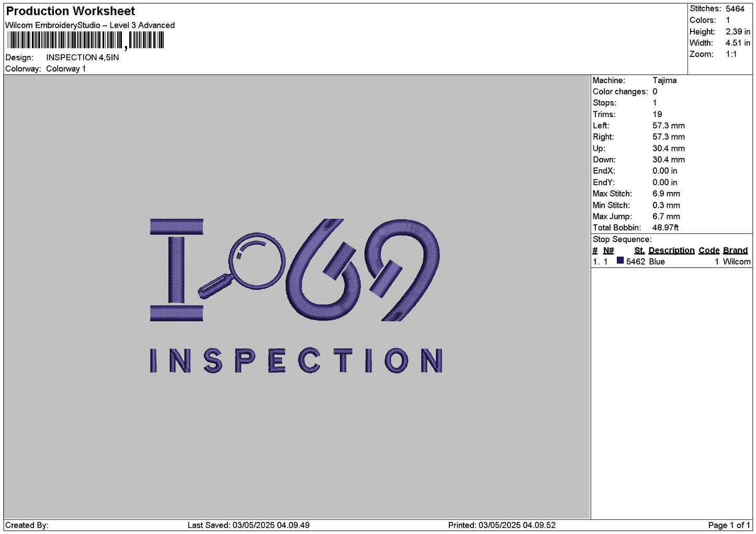Click the 'Created By:' footer label
The image size is (756, 534).
27,525
